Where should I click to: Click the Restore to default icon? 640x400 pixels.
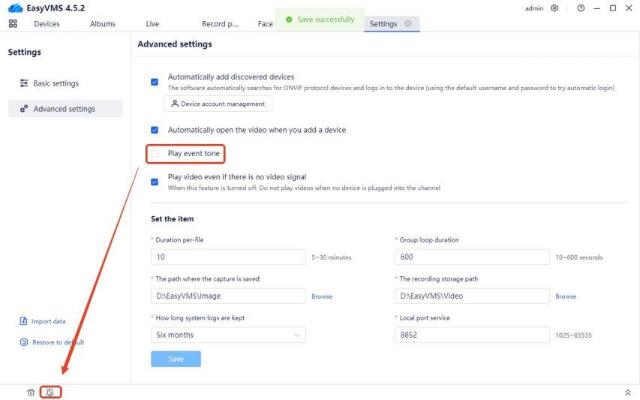23,342
